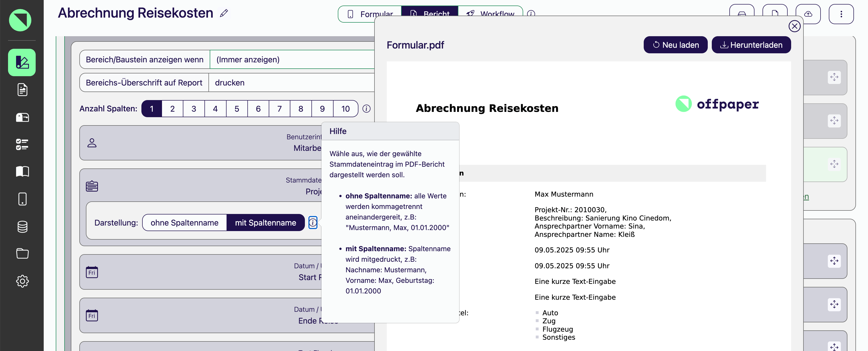Click the Herunterladen button

[751, 45]
